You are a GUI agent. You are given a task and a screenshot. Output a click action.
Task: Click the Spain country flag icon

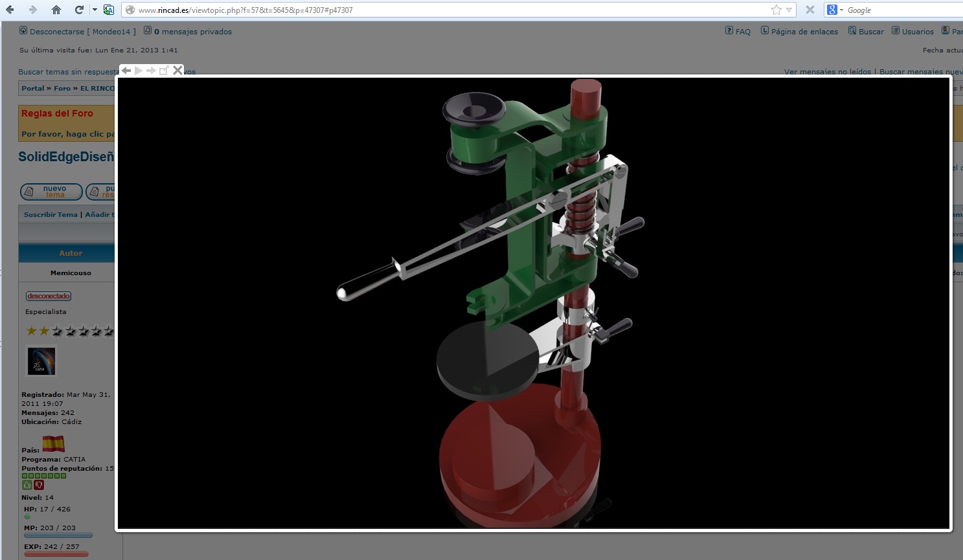(53, 444)
